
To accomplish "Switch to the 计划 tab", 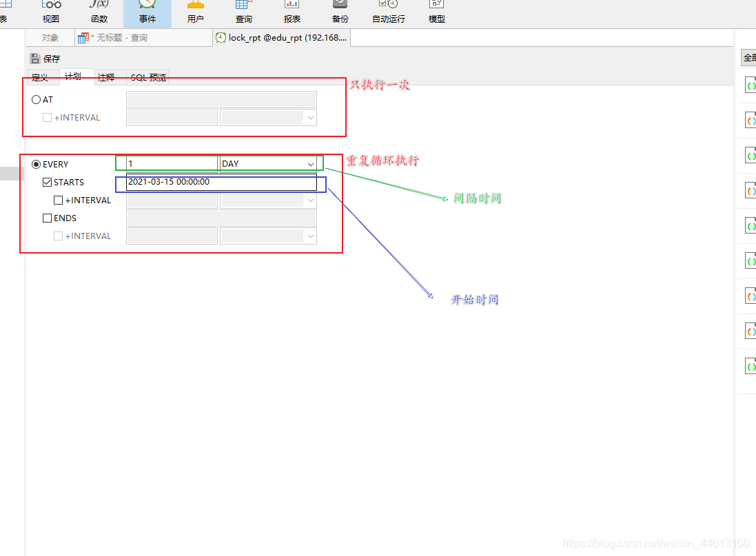I will tap(73, 76).
